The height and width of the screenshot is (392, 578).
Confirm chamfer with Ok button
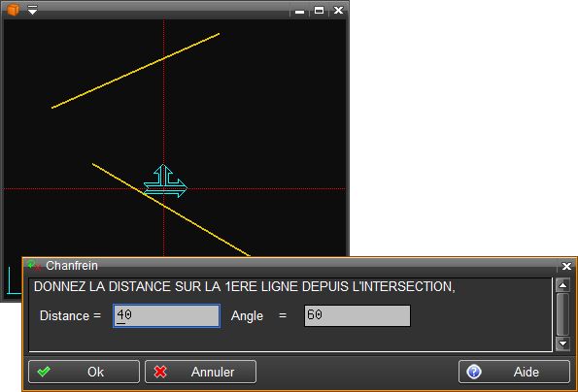pos(85,372)
